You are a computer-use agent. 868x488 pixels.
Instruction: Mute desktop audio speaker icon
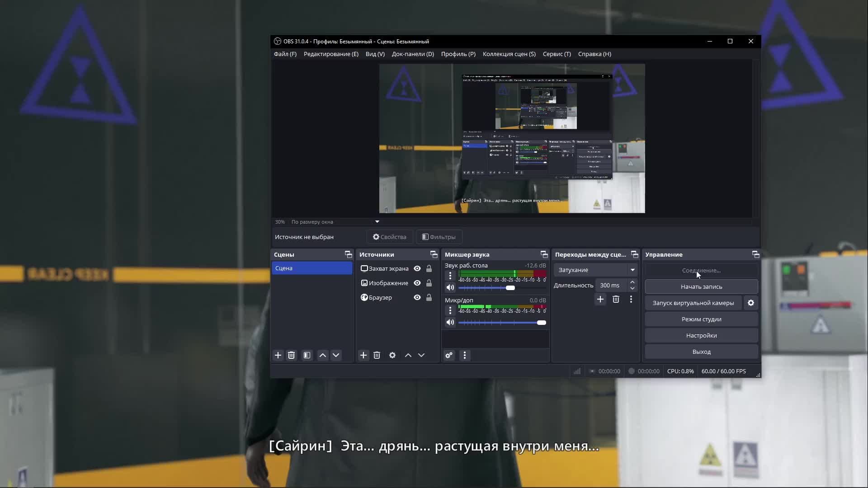point(450,288)
